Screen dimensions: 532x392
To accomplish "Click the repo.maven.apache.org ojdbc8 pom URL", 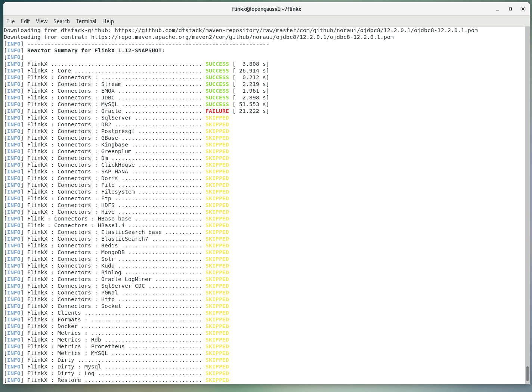I will tap(242, 37).
